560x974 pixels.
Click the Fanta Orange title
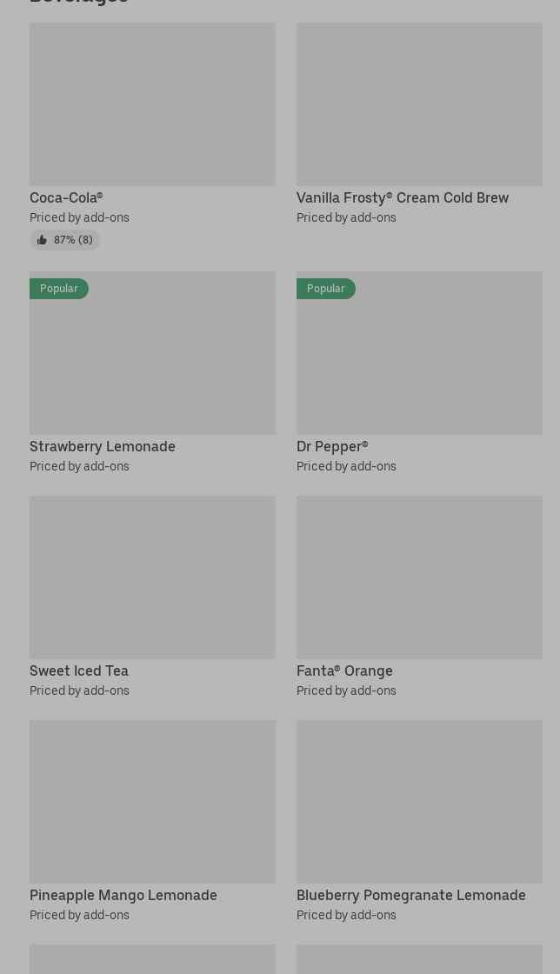[344, 671]
